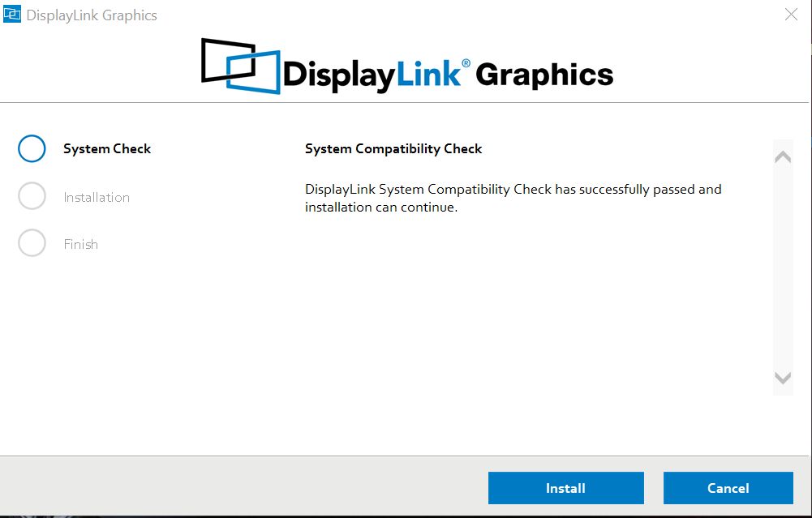812x518 pixels.
Task: Click the Install button
Action: 565,487
